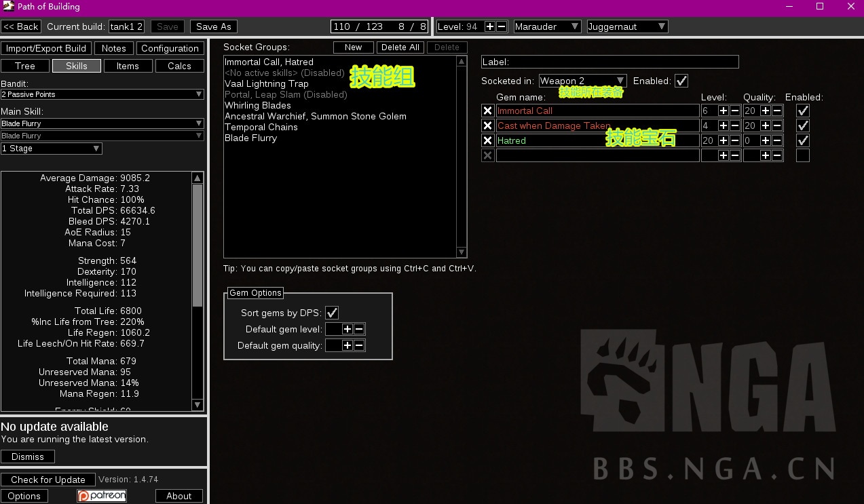Open the Socketed in Weapon 2 dropdown
864x504 pixels.
click(x=582, y=81)
